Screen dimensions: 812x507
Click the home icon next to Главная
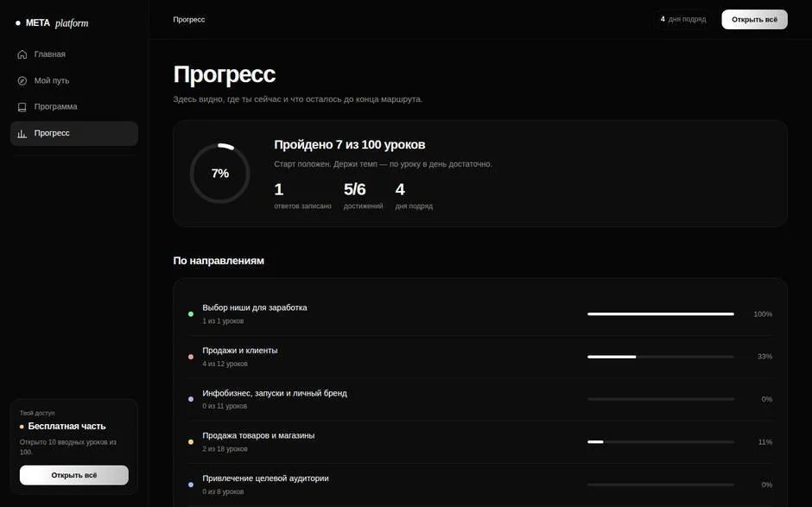click(x=22, y=54)
